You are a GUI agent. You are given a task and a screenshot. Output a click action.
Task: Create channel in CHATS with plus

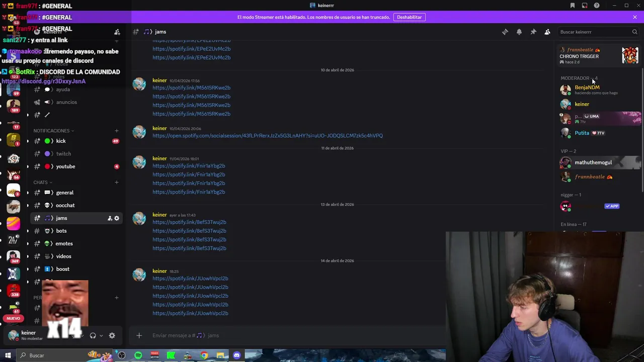[x=117, y=183]
